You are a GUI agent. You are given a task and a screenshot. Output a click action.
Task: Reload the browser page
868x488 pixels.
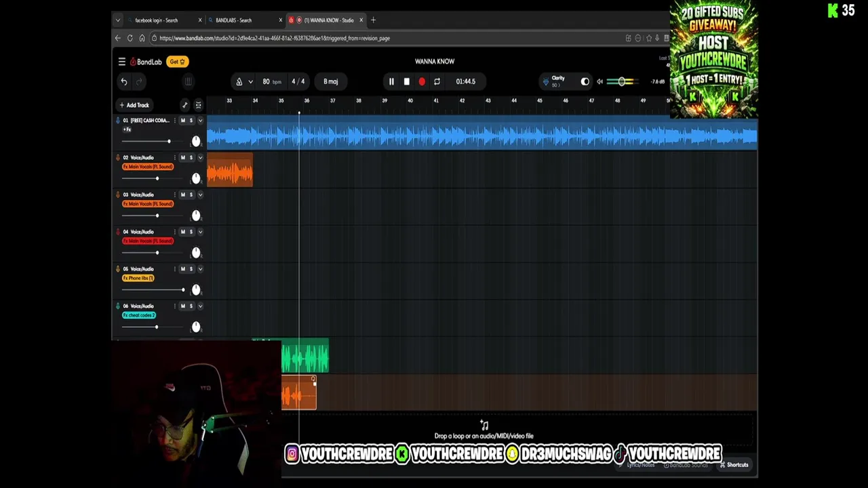pyautogui.click(x=130, y=38)
